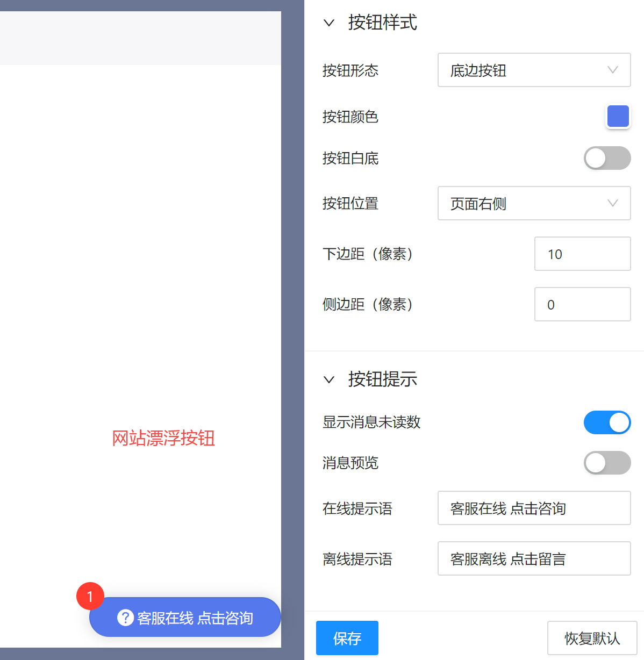This screenshot has height=660, width=644.
Task: Click the dropdown arrow beside 页面右侧
Action: click(612, 203)
